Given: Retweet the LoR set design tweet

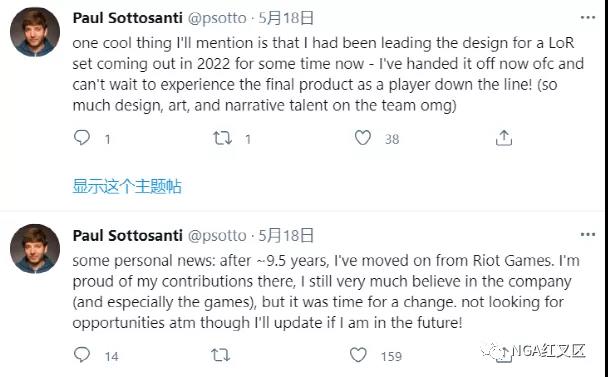Looking at the screenshot, I should tap(223, 138).
